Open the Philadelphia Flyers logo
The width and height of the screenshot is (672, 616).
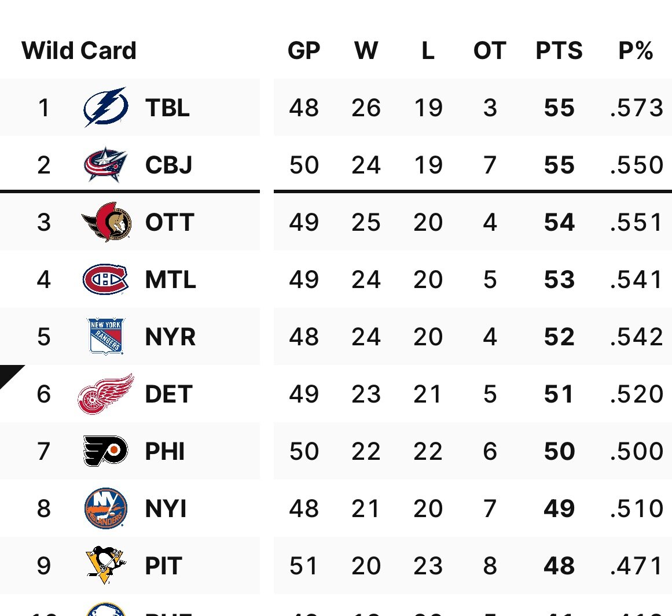coord(105,451)
